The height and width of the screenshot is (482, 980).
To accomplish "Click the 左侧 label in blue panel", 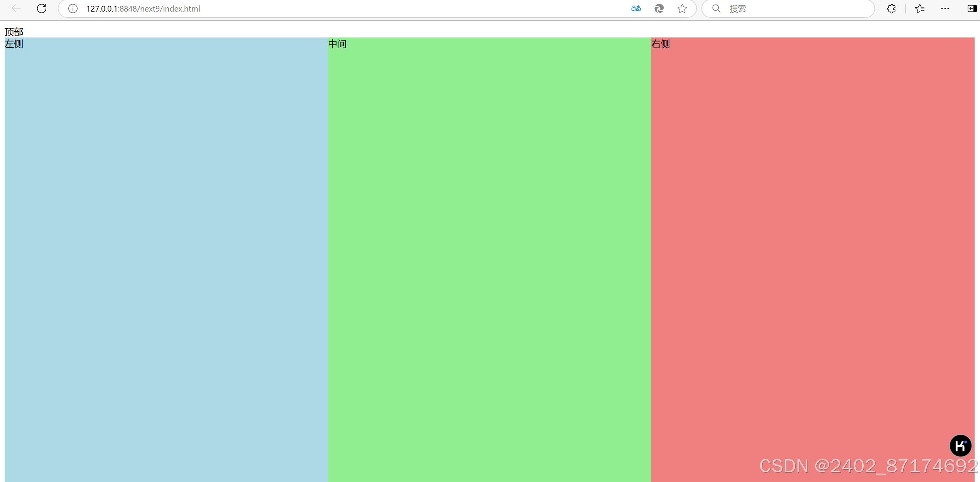I will click(x=14, y=44).
